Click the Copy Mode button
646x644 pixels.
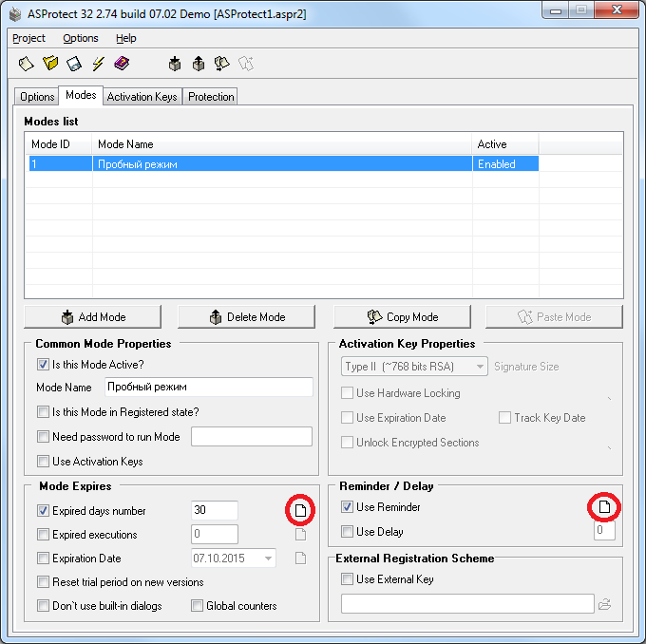coord(402,317)
